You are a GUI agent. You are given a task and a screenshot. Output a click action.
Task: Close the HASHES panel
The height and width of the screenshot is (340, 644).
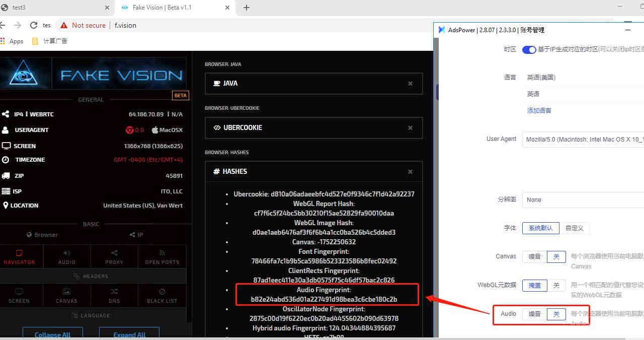click(411, 172)
